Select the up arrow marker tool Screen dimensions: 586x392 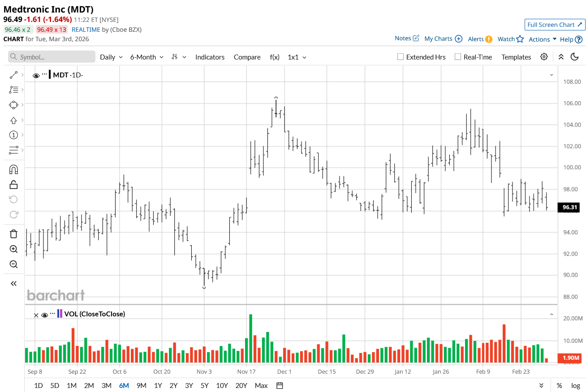point(13,120)
